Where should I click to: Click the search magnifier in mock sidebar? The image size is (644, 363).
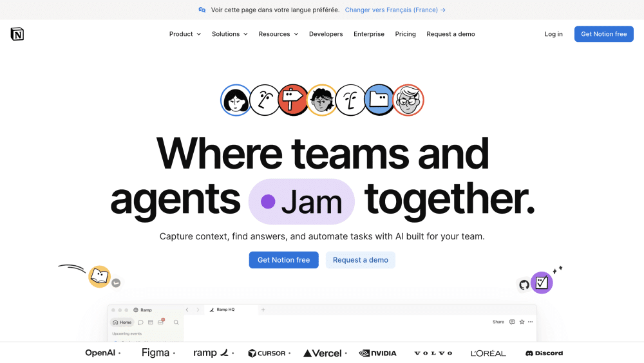[176, 322]
